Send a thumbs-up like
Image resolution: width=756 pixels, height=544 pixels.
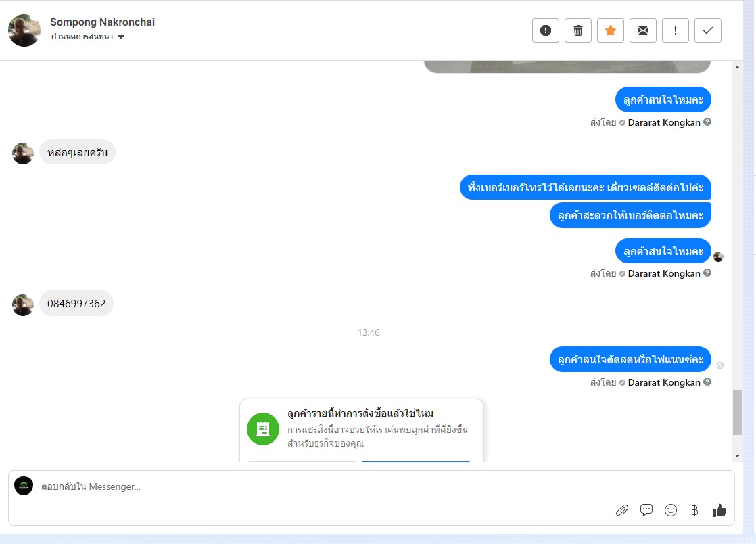point(719,510)
